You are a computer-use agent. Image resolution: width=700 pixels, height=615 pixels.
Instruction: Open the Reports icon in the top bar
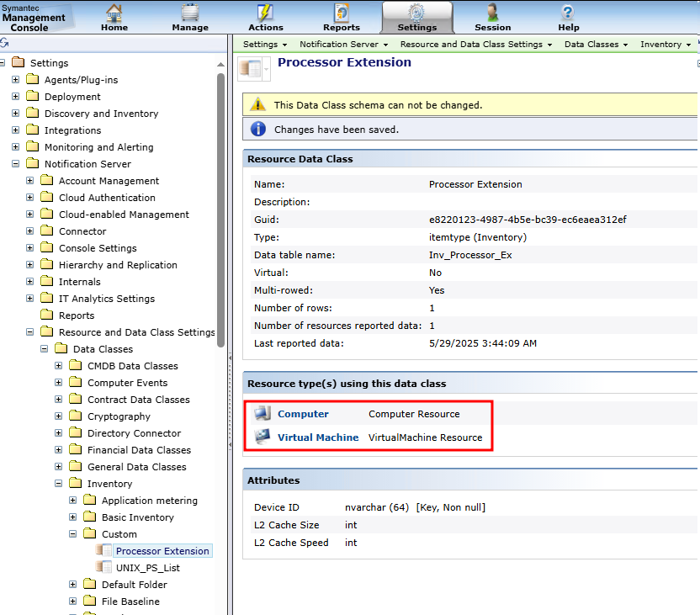click(x=342, y=12)
